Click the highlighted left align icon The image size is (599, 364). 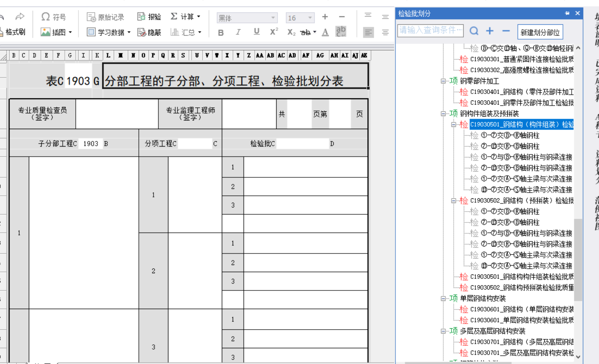[368, 32]
